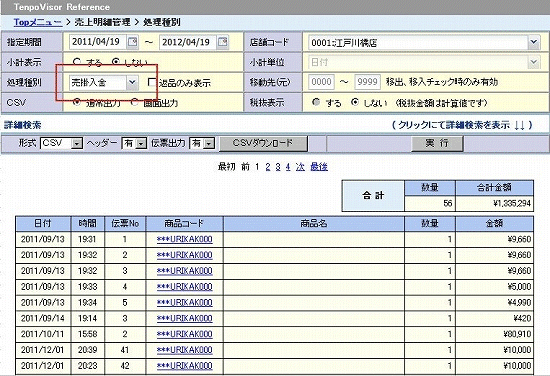Click the 次 next page link
This screenshot has height=376, width=550.
pos(300,167)
